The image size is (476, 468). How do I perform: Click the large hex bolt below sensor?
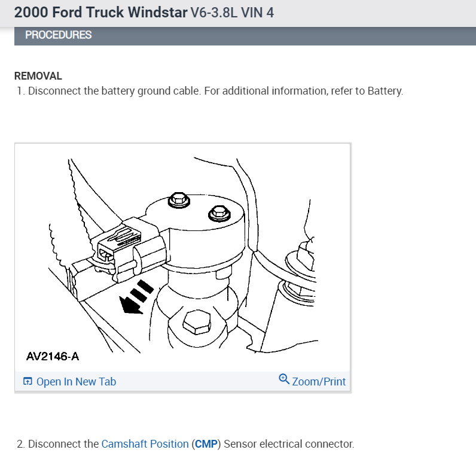pyautogui.click(x=197, y=323)
